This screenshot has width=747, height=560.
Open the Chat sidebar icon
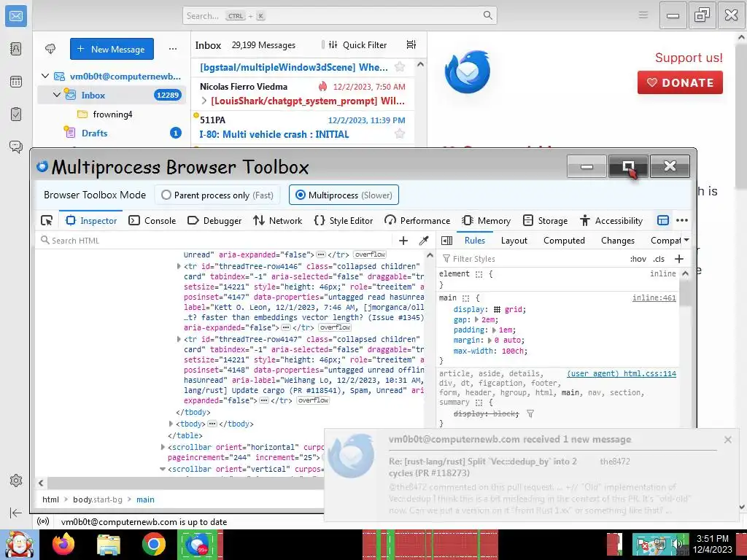click(16, 147)
